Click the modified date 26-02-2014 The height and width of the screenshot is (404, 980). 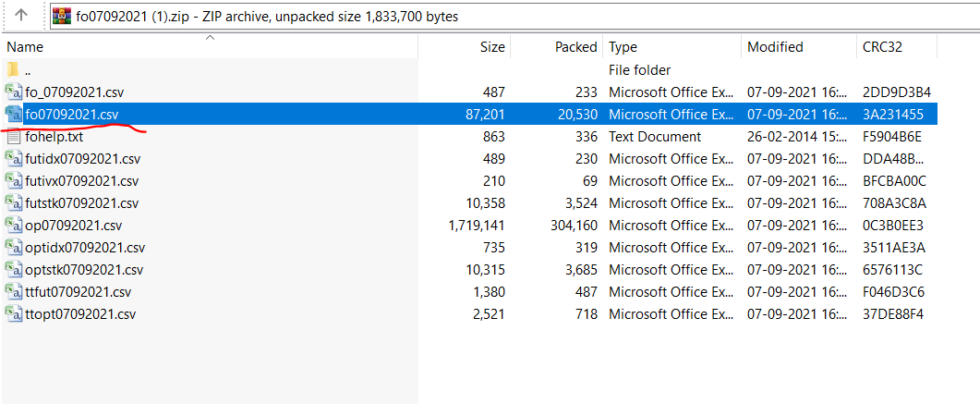(797, 136)
